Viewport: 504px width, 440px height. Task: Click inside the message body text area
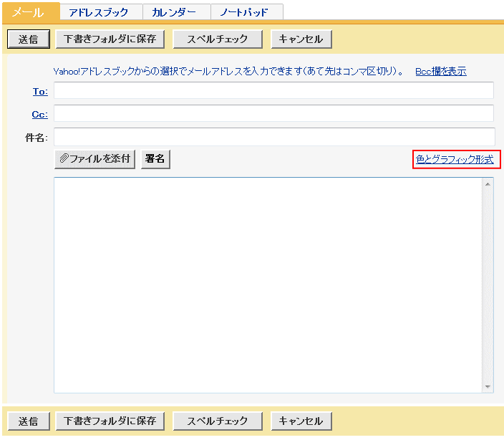268,284
